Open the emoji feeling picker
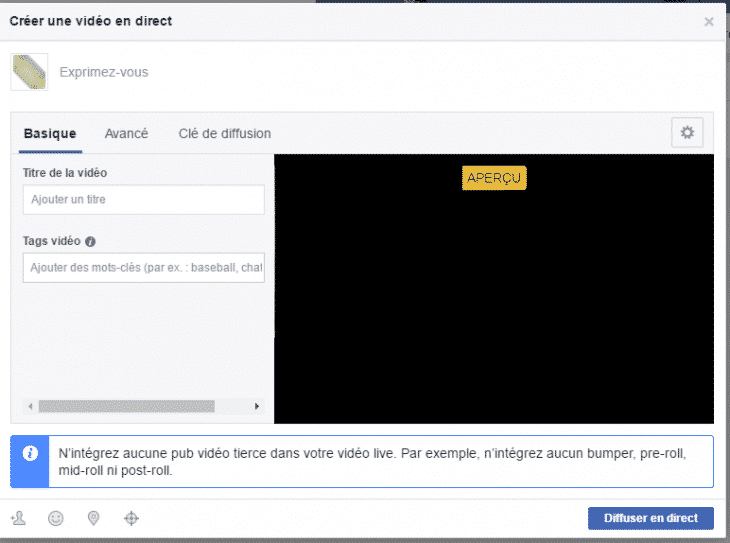This screenshot has width=730, height=543. (56, 518)
